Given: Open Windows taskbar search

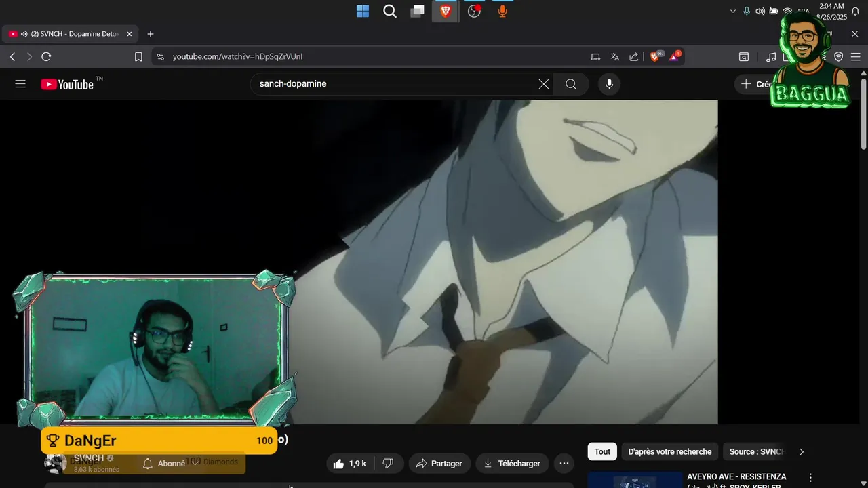Looking at the screenshot, I should (390, 11).
